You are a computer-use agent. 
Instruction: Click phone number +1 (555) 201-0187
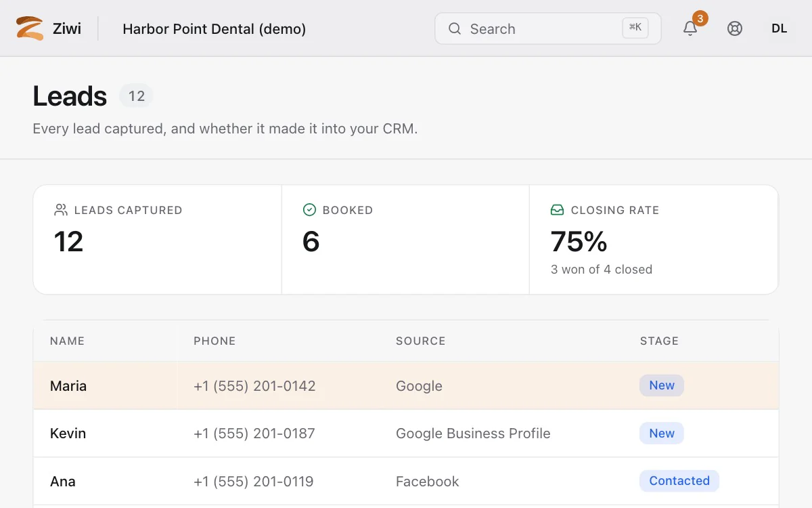[x=254, y=433]
